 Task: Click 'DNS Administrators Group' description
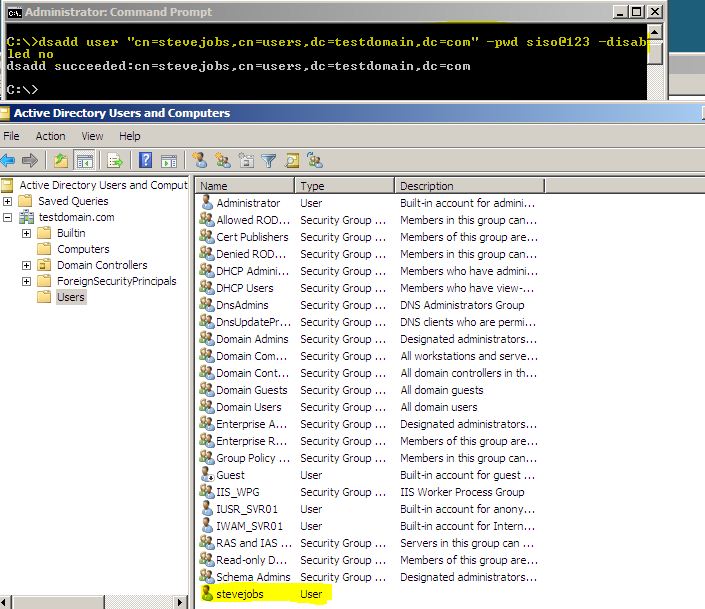click(462, 305)
